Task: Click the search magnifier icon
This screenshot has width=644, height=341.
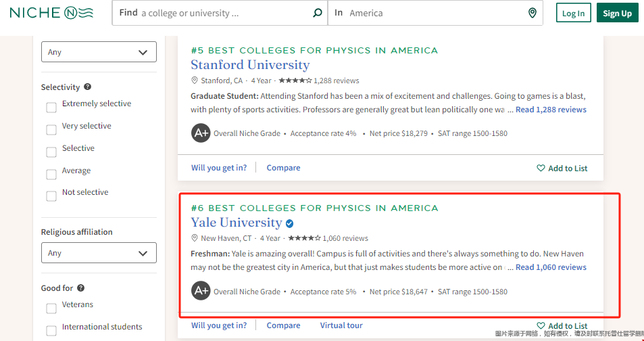Action: pos(317,13)
